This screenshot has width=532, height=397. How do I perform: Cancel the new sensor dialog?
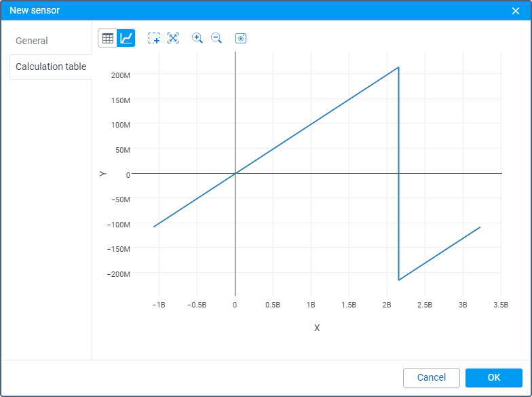[x=432, y=377]
